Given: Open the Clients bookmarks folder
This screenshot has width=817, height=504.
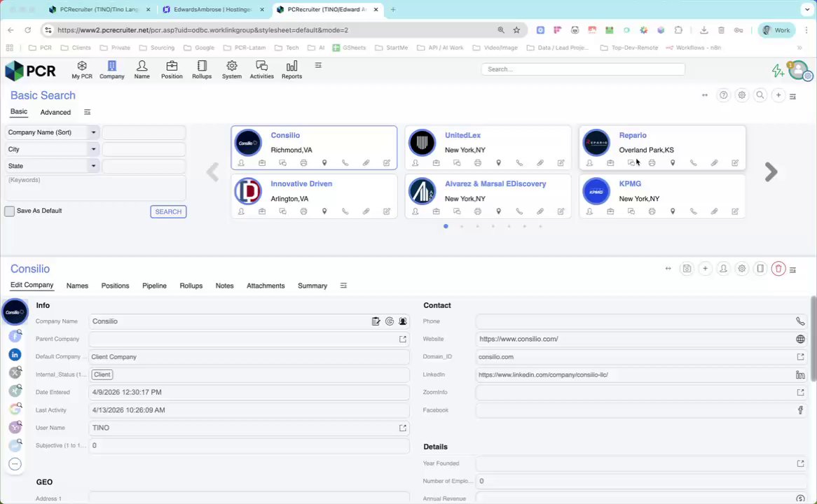Looking at the screenshot, I should (76, 48).
